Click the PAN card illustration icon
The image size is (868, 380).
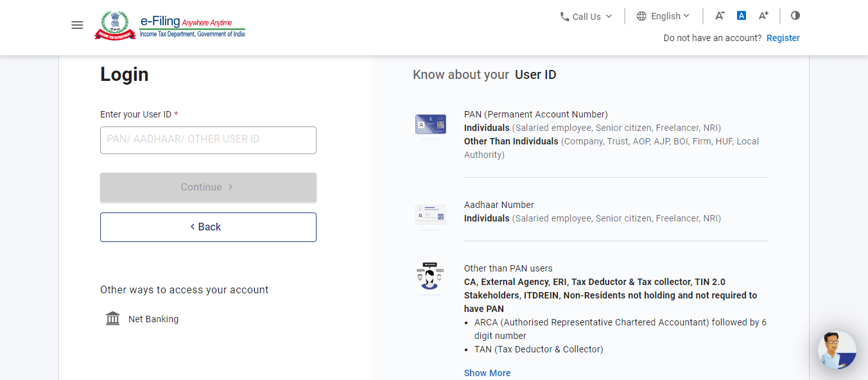430,125
